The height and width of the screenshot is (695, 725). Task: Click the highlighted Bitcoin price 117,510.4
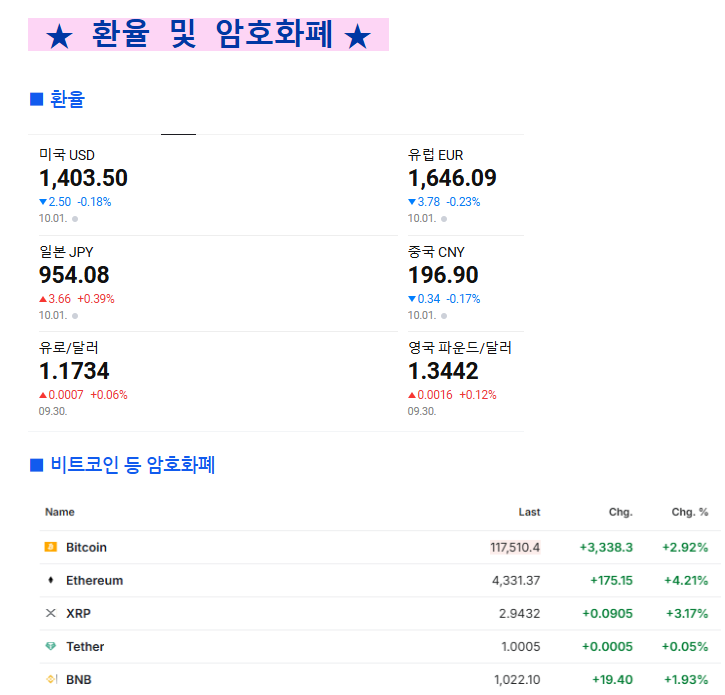[x=515, y=547]
